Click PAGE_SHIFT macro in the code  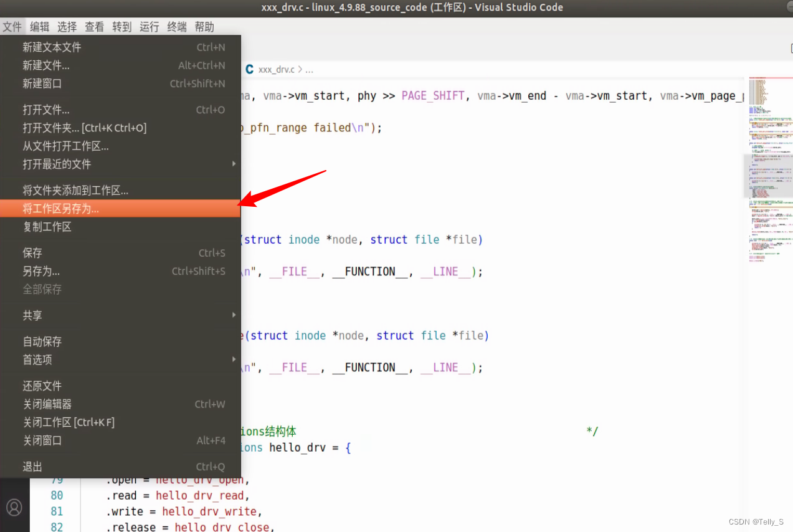433,96
